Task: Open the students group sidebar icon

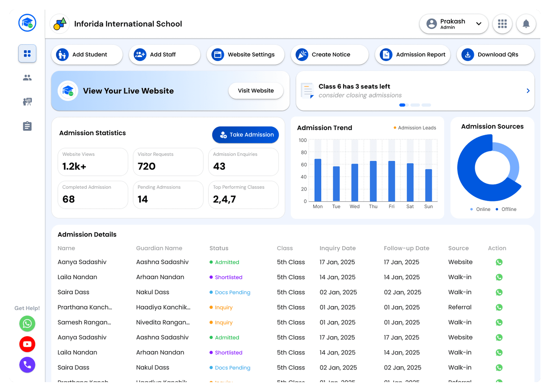Action: 27,78
